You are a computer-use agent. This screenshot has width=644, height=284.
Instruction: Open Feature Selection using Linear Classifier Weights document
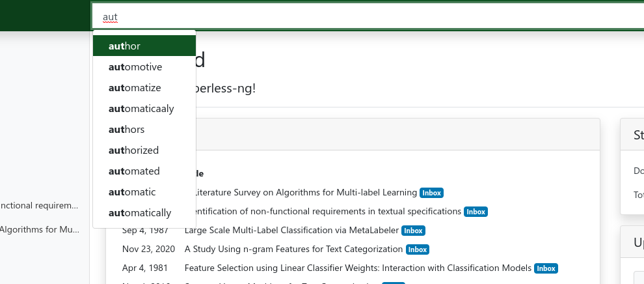click(x=358, y=268)
